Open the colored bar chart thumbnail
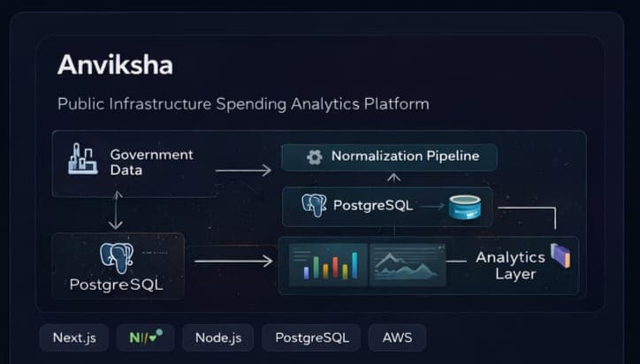The height and width of the screenshot is (364, 640). click(328, 262)
